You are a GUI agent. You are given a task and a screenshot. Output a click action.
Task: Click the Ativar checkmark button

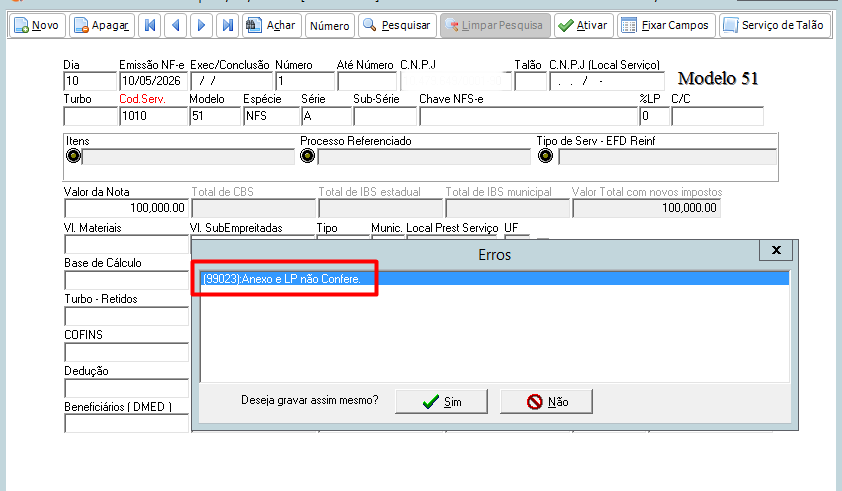coord(583,25)
